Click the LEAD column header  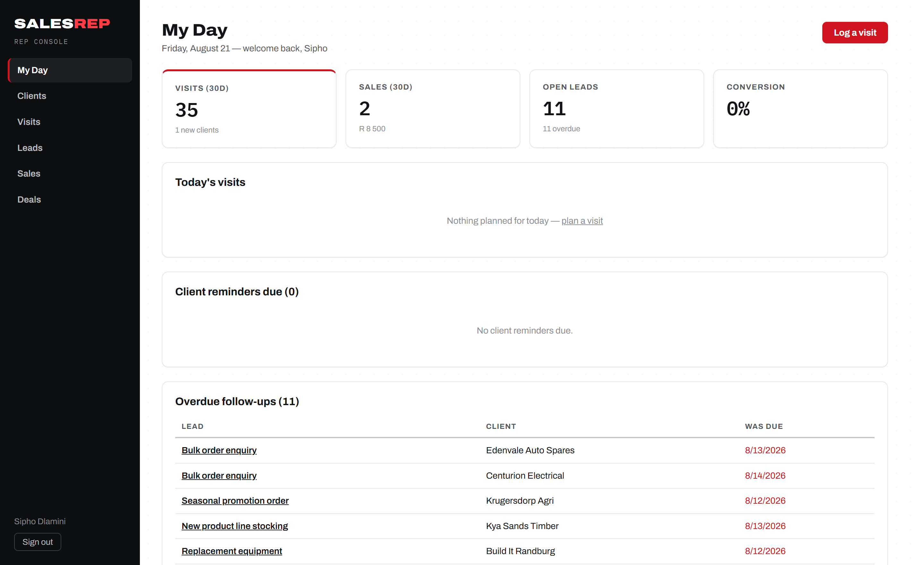[x=193, y=426]
